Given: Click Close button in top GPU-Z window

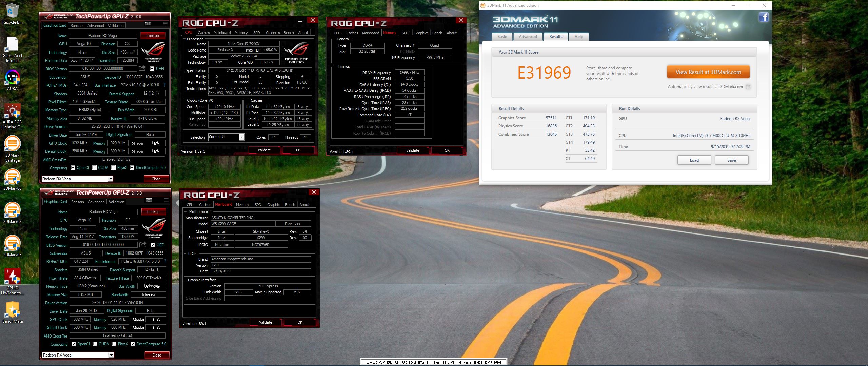Looking at the screenshot, I should tap(156, 179).
